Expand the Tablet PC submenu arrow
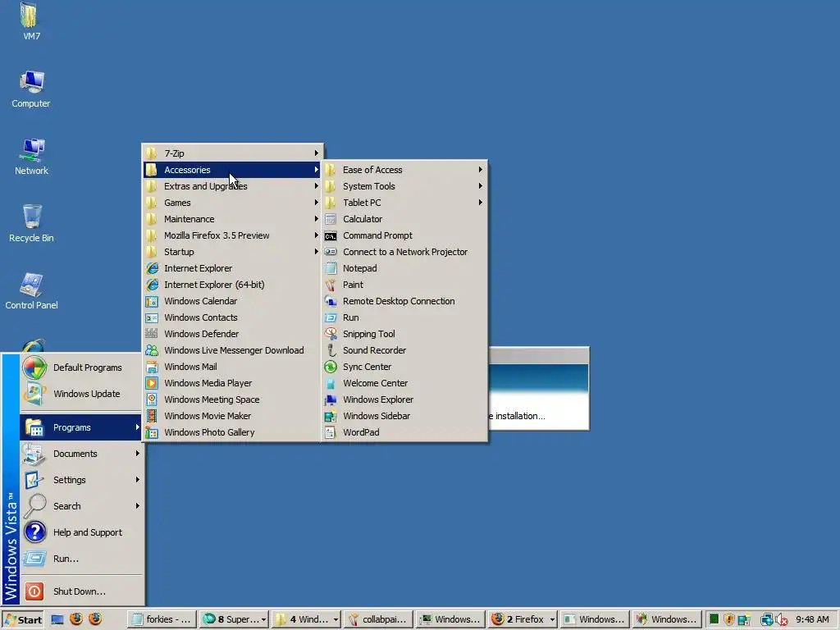Screen dimensions: 840x630 [480, 203]
